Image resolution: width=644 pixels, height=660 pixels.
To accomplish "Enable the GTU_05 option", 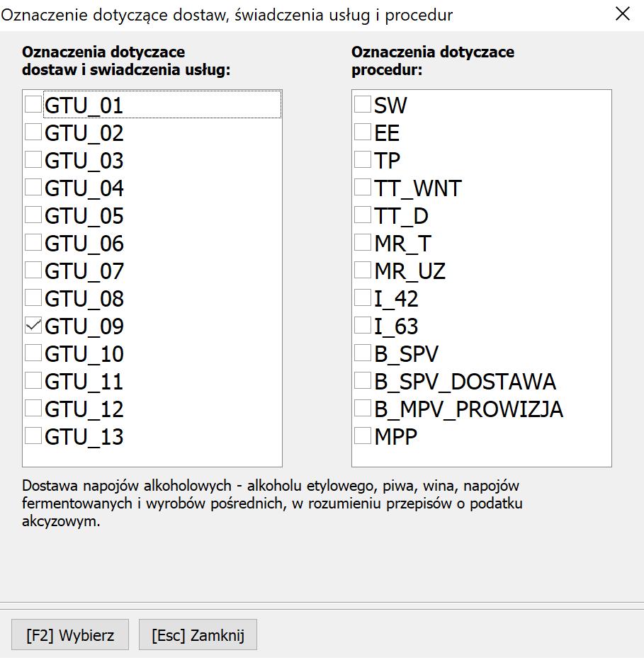I will coord(33,215).
